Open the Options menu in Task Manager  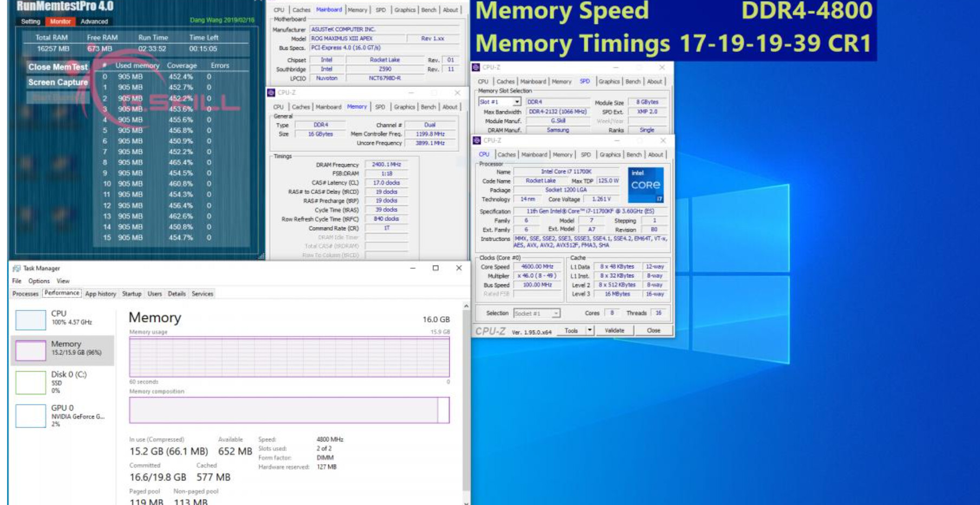click(x=38, y=281)
